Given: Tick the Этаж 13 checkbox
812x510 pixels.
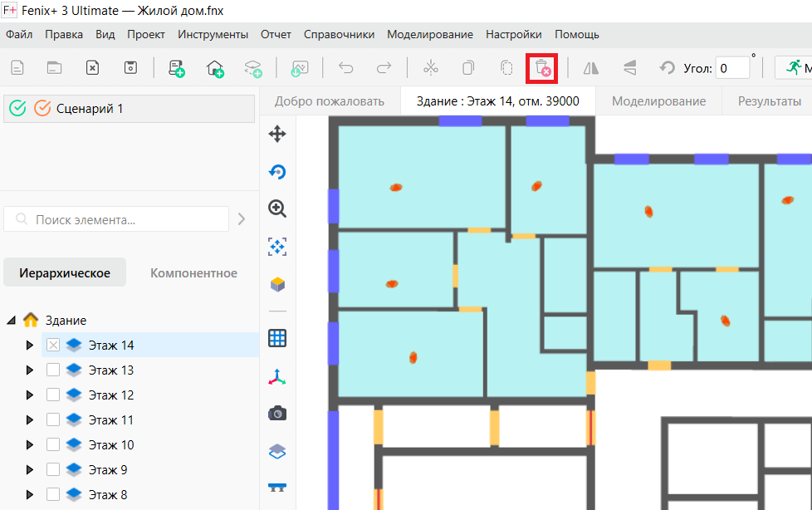Looking at the screenshot, I should coord(53,370).
